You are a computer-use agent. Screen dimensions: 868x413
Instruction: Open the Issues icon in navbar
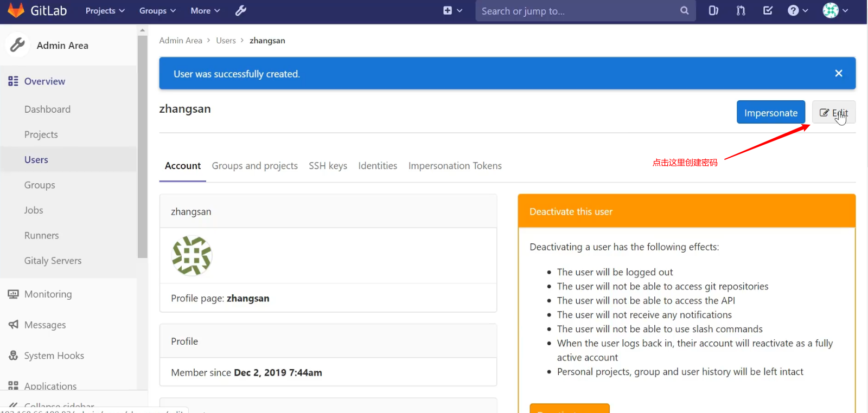point(713,10)
